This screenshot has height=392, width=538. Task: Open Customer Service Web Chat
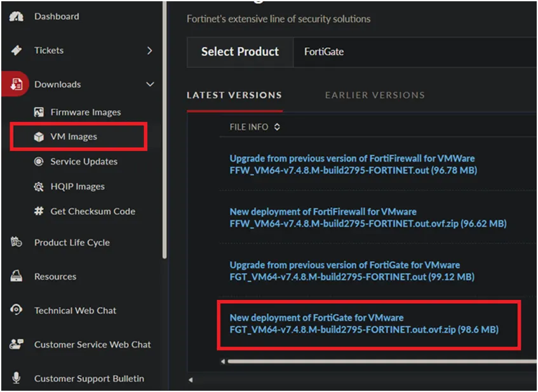click(x=92, y=344)
